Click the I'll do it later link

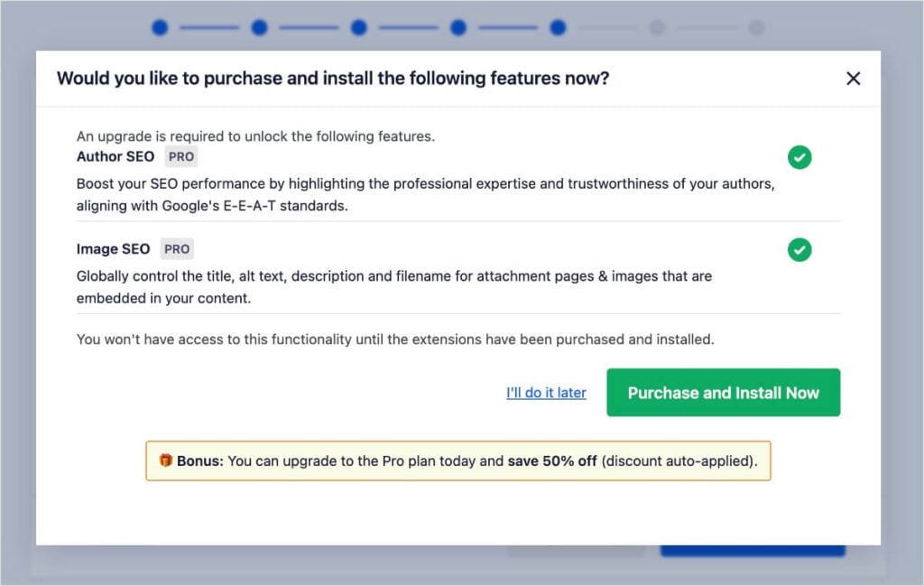tap(546, 393)
